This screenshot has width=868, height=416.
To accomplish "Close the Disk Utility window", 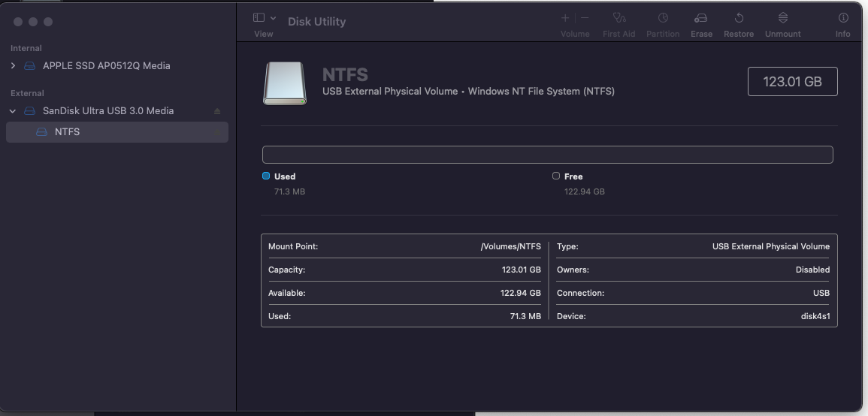I will (18, 22).
